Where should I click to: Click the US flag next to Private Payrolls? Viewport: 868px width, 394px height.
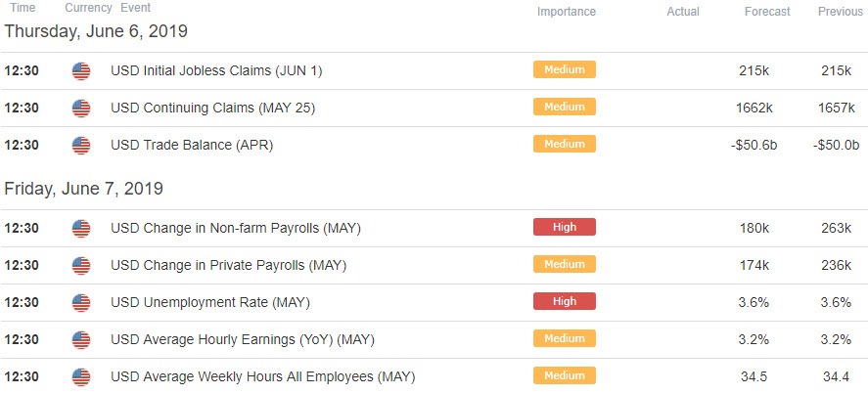(x=81, y=265)
